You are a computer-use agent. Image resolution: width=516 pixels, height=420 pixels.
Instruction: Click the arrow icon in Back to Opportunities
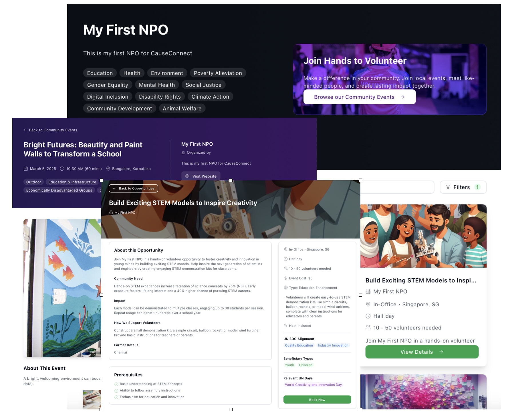click(114, 189)
